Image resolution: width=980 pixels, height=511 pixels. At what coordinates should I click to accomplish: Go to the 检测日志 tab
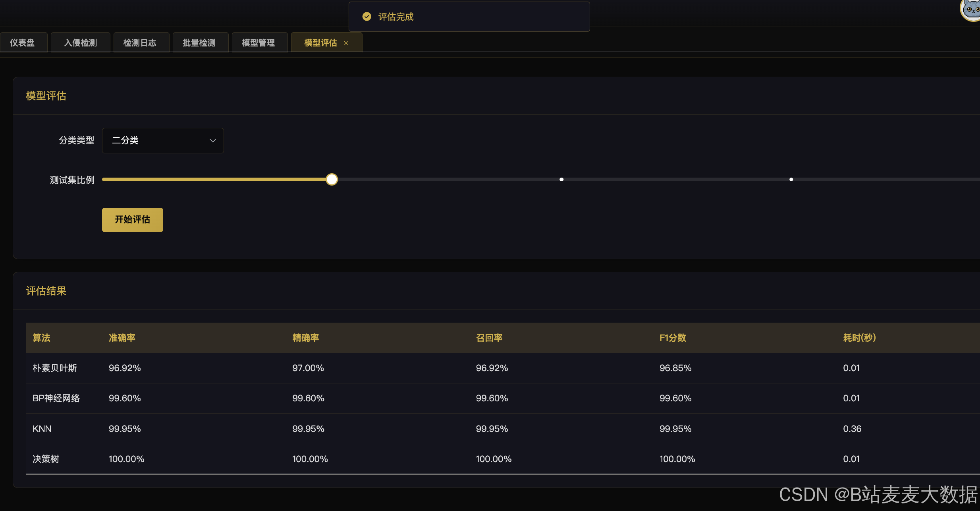(x=140, y=43)
